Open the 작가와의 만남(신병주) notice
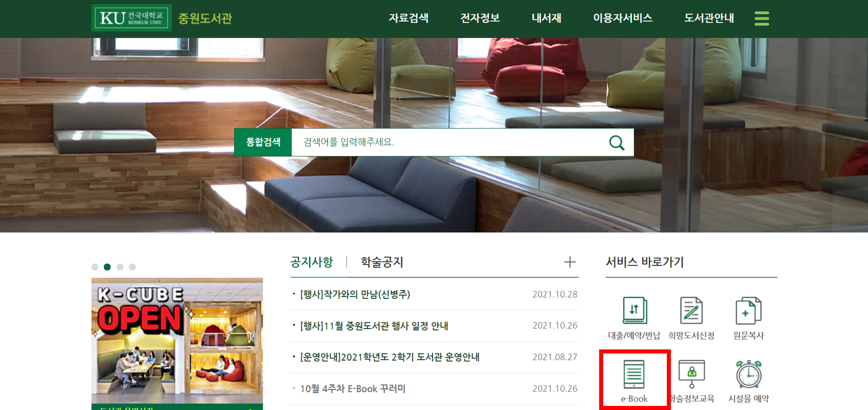Image resolution: width=868 pixels, height=410 pixels. (x=355, y=294)
